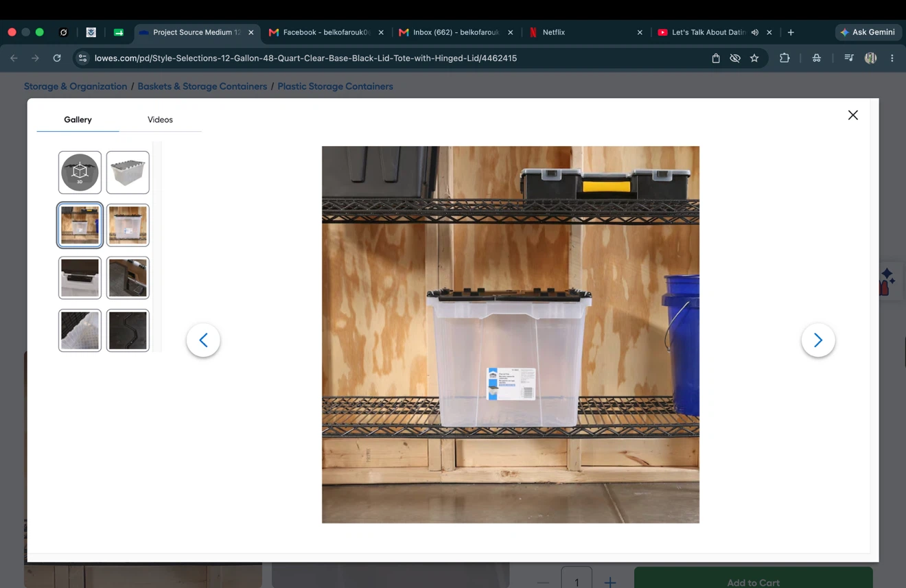Screen dimensions: 906x588
Task: Bookmark this page with the star
Action: pos(754,58)
